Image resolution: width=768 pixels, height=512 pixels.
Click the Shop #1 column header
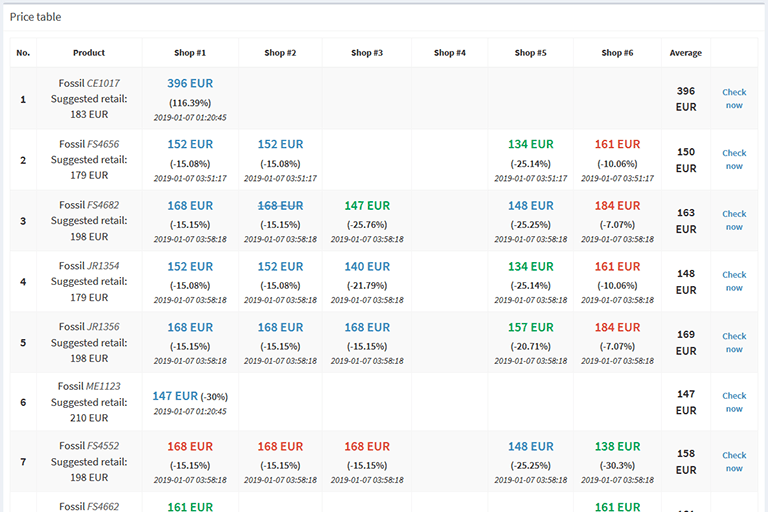tap(190, 52)
